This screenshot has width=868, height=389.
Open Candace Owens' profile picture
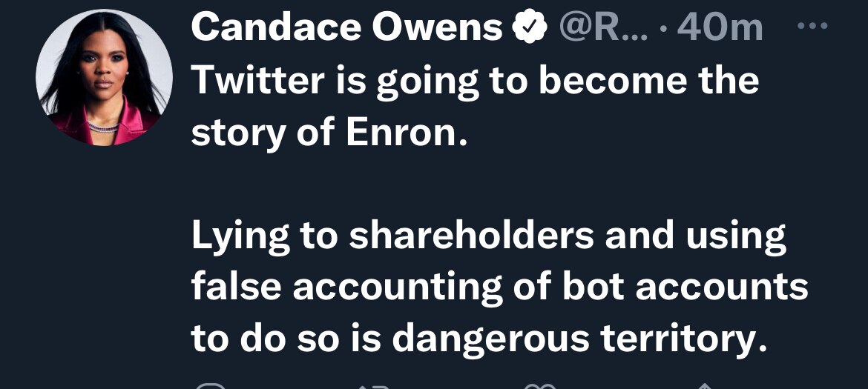105,77
